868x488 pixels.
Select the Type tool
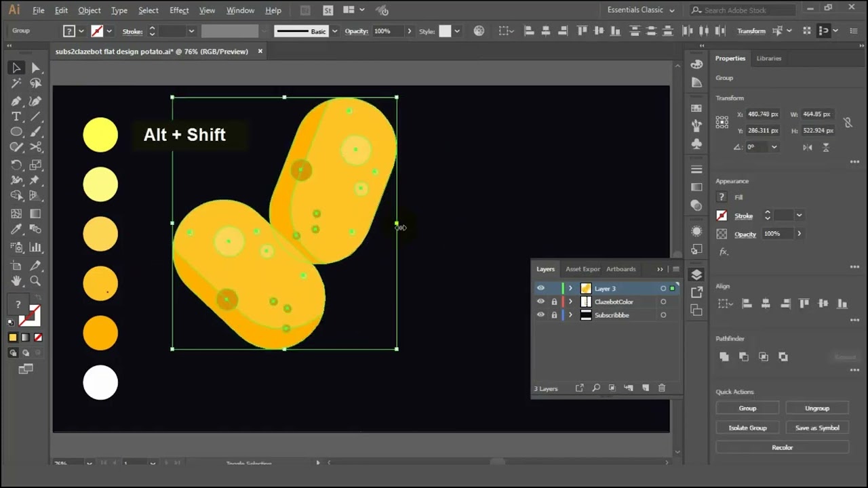[16, 117]
